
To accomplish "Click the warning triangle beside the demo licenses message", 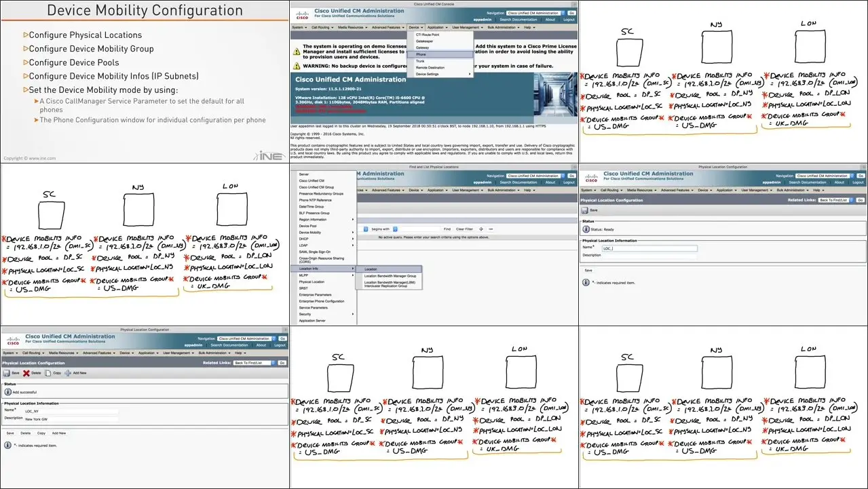I will click(297, 51).
